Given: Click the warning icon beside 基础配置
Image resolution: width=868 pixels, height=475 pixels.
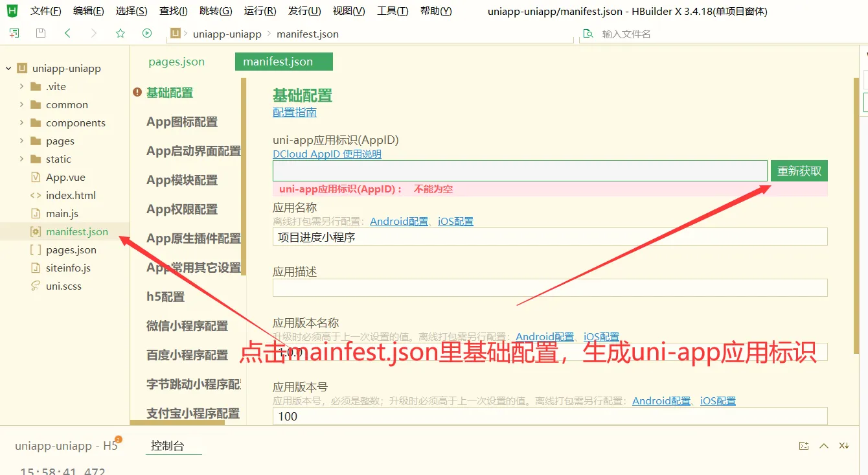Looking at the screenshot, I should pos(137,93).
